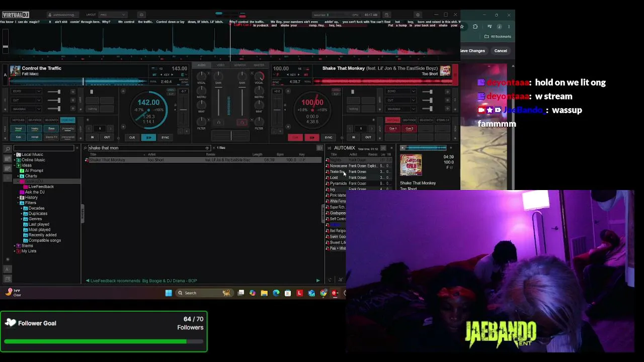
Task: Hit the CUE button on deck A
Action: [132, 137]
